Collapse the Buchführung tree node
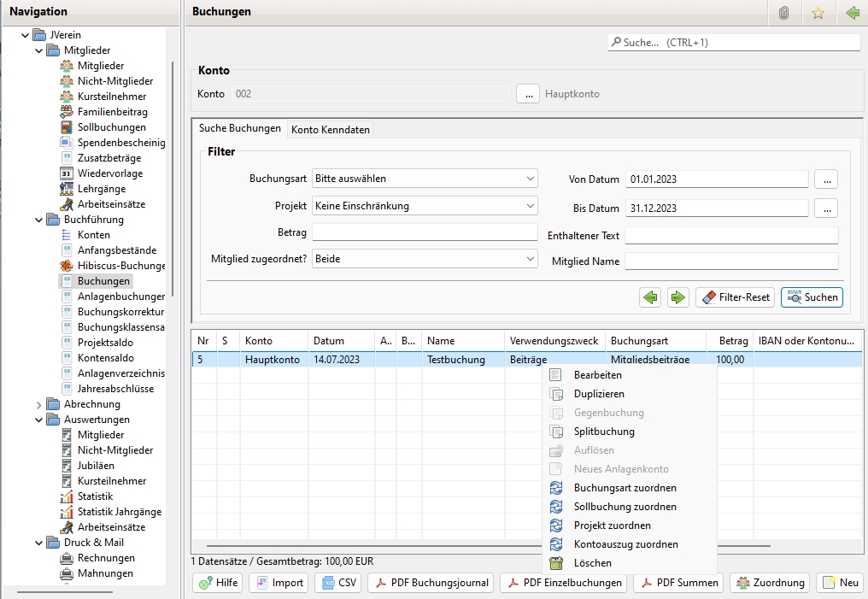This screenshot has width=868, height=599. pyautogui.click(x=38, y=220)
